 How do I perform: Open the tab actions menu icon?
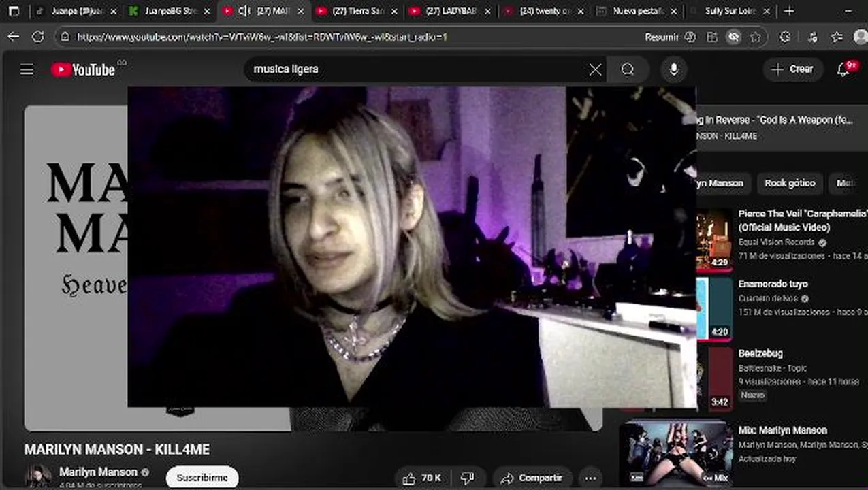click(14, 11)
